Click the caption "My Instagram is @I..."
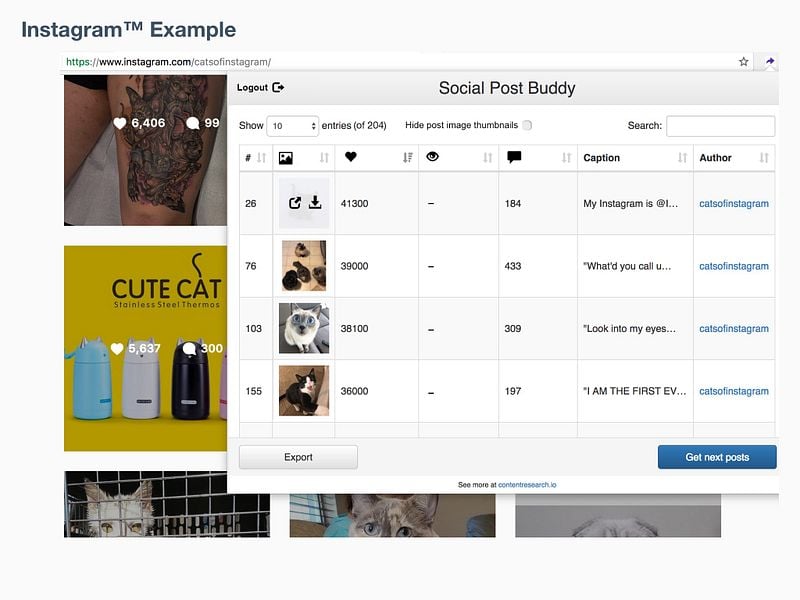This screenshot has height=600, width=800. pos(631,204)
